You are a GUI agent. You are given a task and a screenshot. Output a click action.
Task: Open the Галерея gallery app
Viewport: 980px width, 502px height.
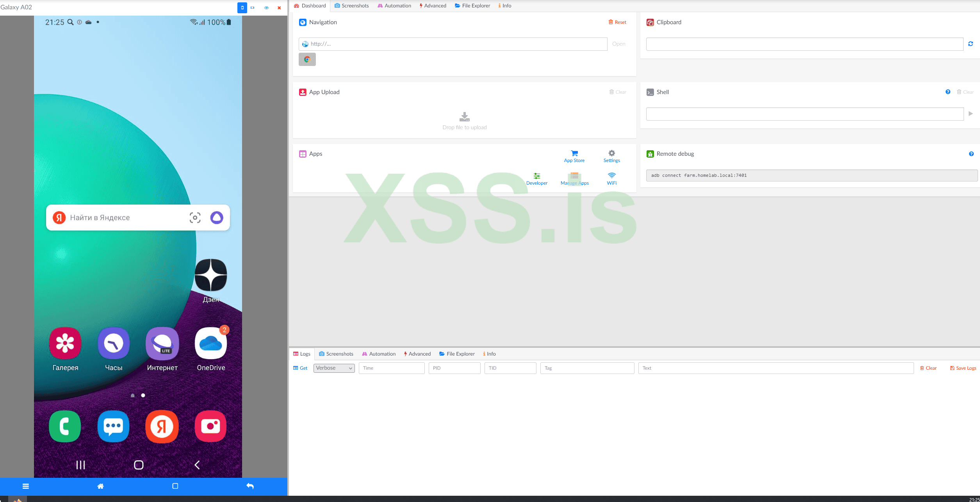point(65,344)
